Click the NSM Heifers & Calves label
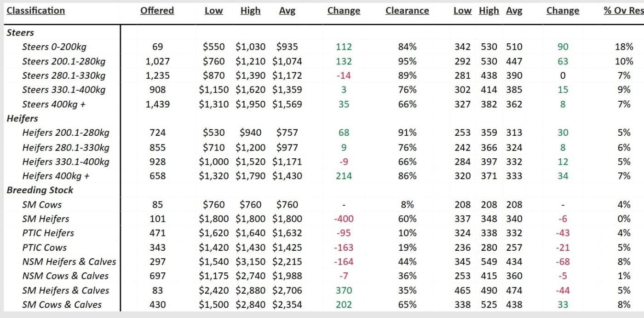 (69, 262)
